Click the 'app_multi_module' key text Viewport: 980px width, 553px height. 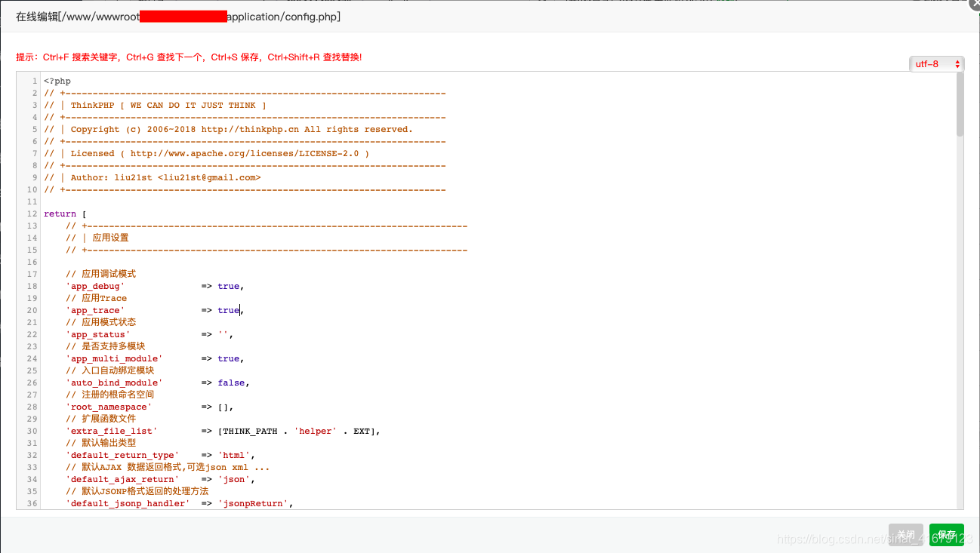pyautogui.click(x=114, y=358)
